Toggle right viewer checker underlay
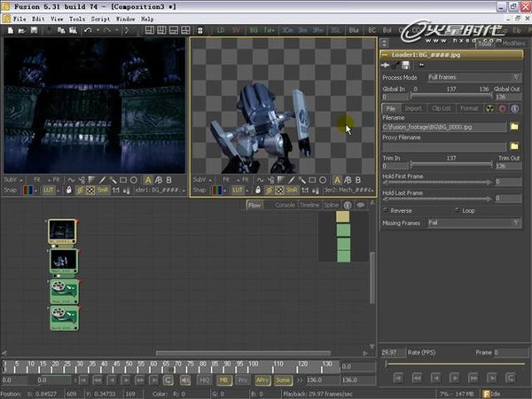 (279, 191)
